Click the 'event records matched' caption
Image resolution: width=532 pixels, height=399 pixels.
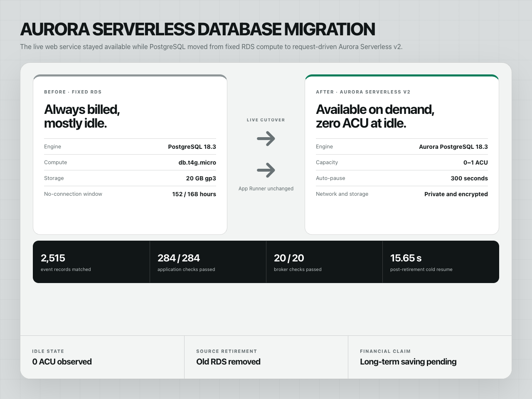coord(66,269)
